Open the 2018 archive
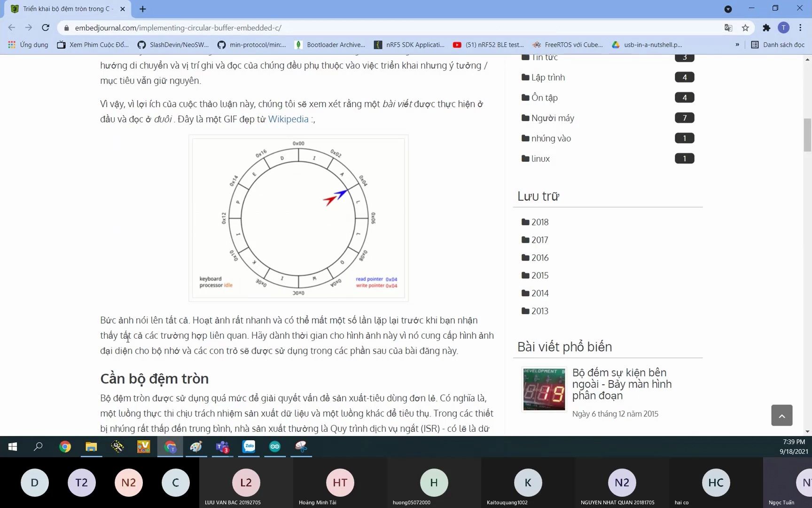Screen dimensions: 812x508 [x=539, y=222]
